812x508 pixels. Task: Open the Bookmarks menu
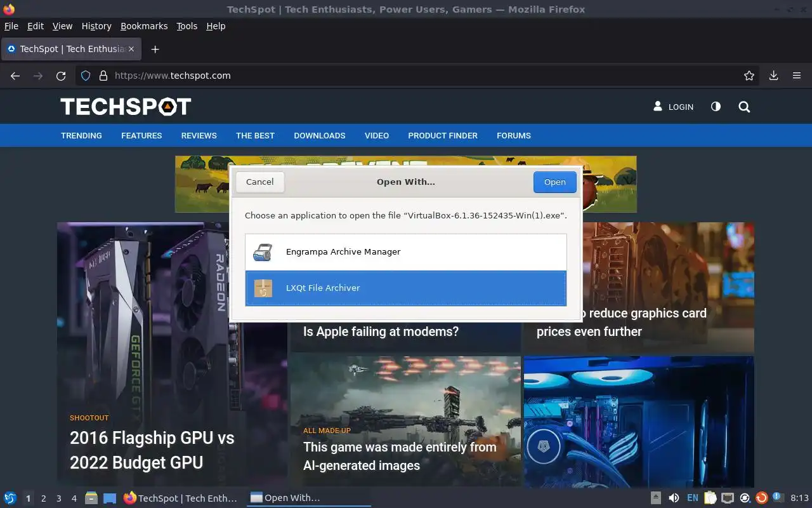tap(144, 26)
